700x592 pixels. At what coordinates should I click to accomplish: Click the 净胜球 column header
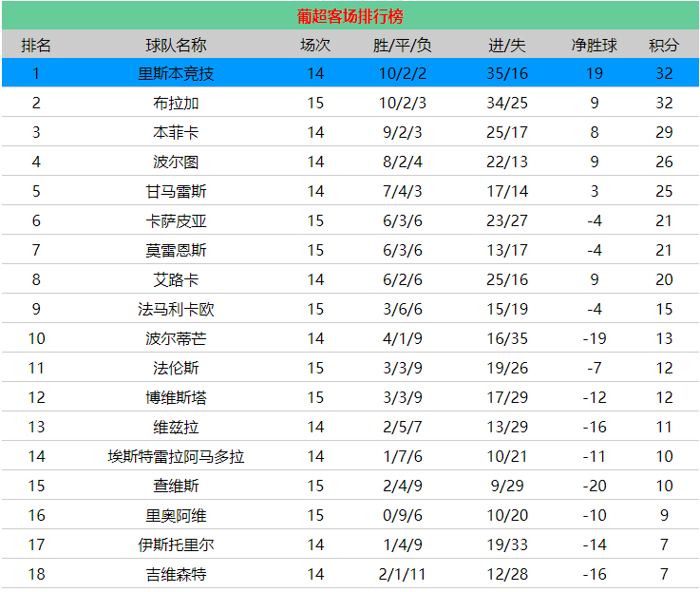(594, 45)
